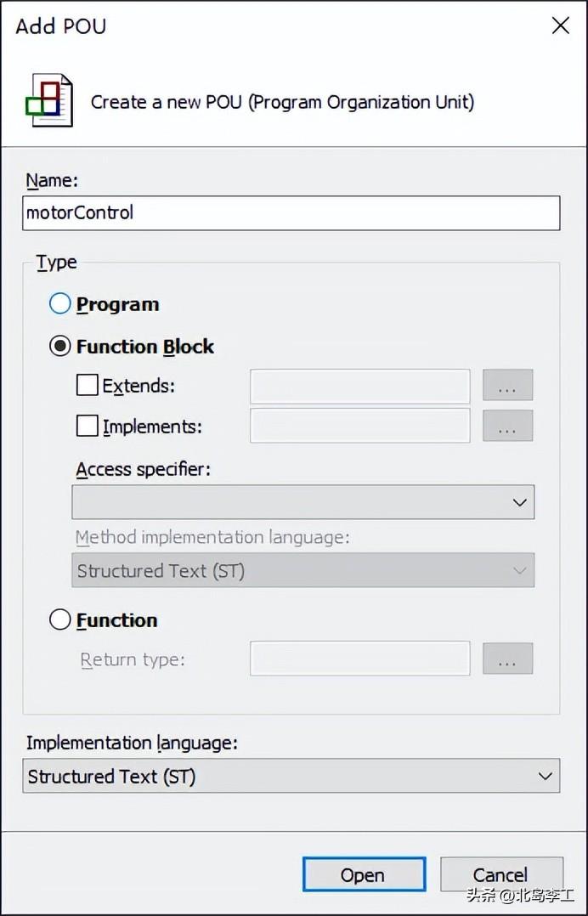Open the Access specifier dropdown
588x916 pixels.
(303, 502)
